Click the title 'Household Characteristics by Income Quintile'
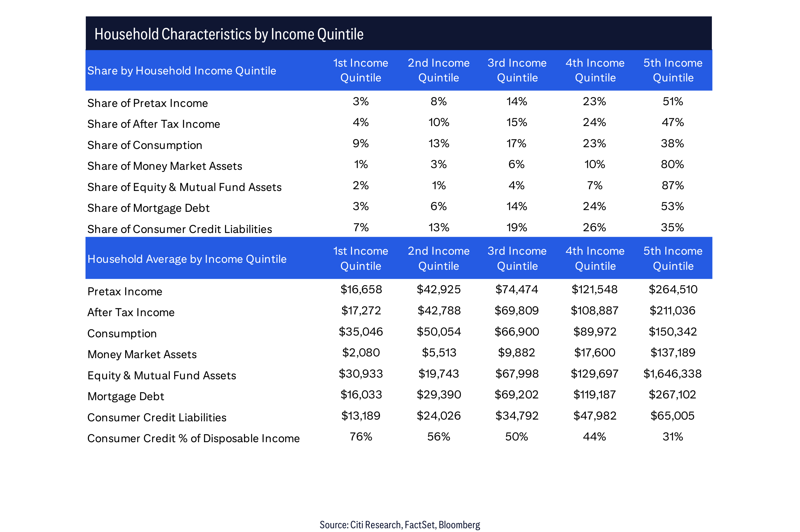 tap(229, 34)
